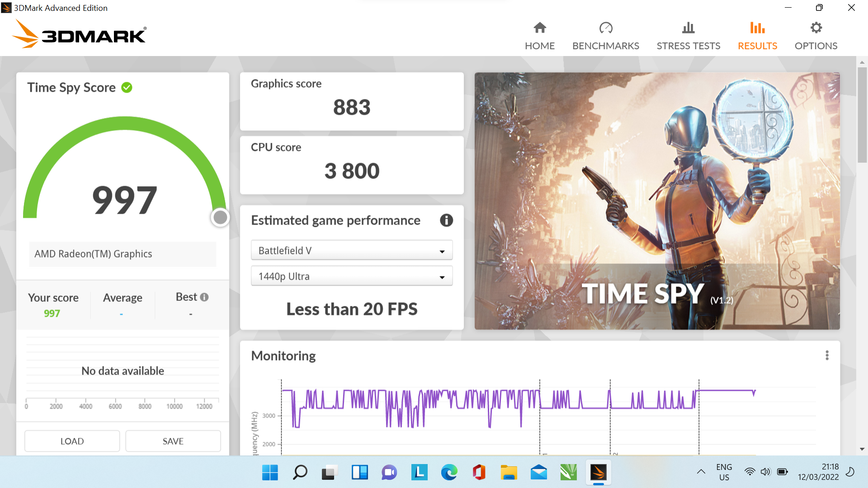Switch to STRESS TESTS tab
Viewport: 868px width, 488px height.
[x=688, y=36]
